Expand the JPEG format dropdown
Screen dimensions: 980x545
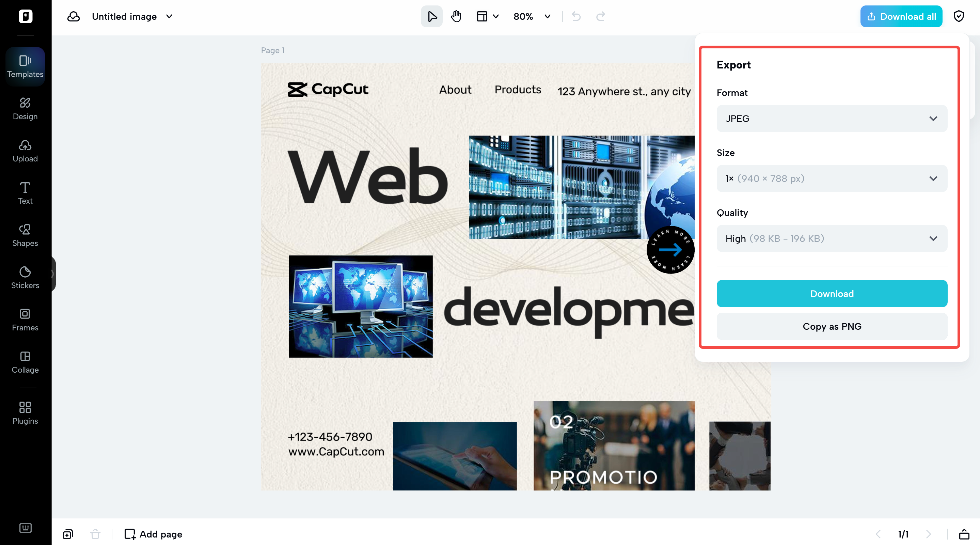[x=832, y=118]
